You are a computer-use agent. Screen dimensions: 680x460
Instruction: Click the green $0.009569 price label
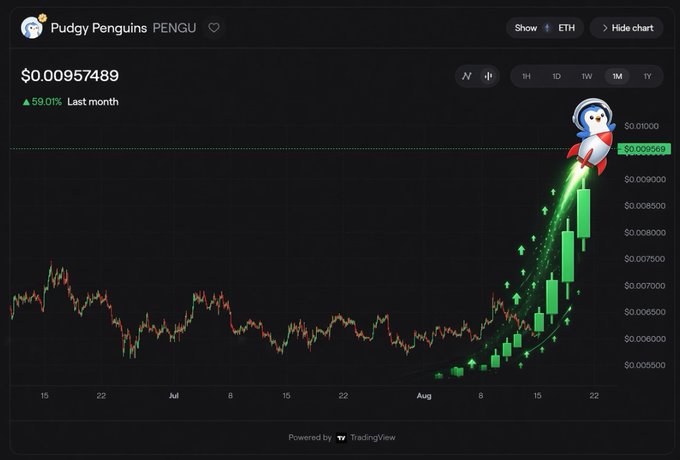tap(644, 149)
